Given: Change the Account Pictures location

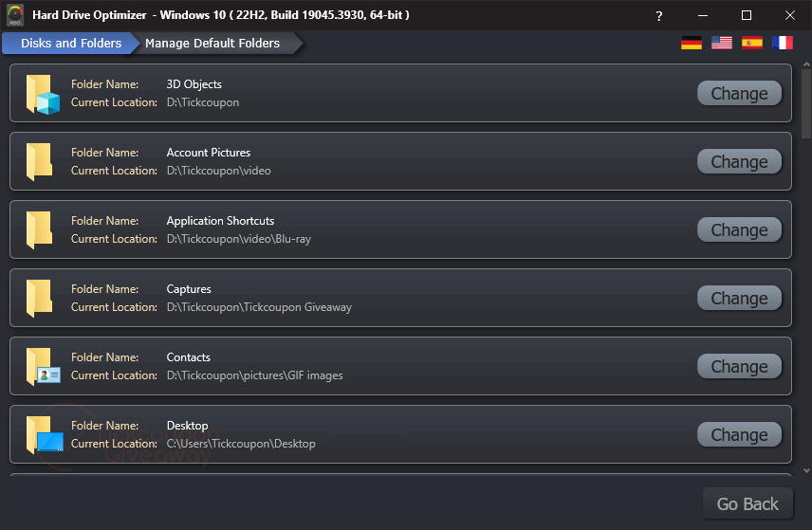Looking at the screenshot, I should click(x=739, y=161).
